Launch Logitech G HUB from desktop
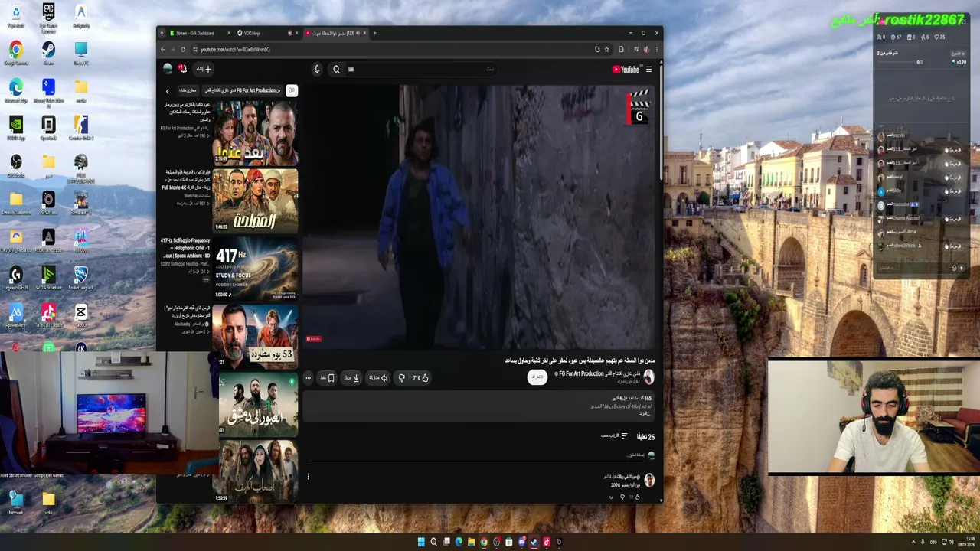The image size is (980, 551). coord(16,276)
